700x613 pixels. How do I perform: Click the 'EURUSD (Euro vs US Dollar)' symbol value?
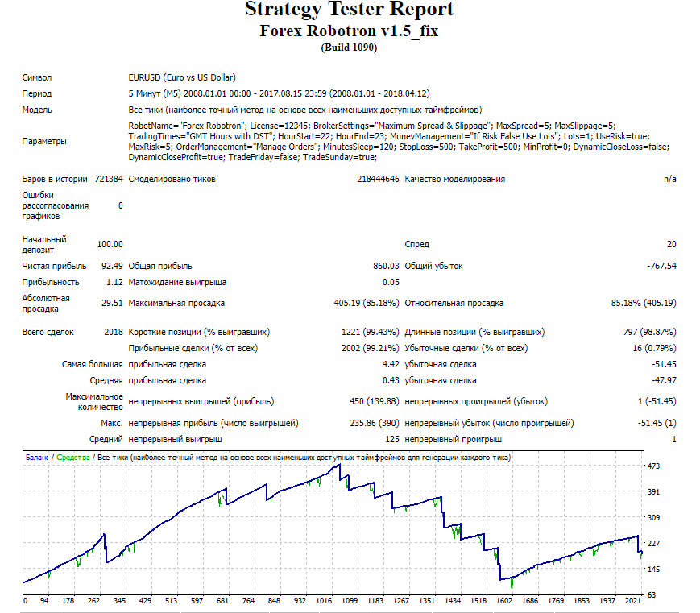(x=182, y=77)
